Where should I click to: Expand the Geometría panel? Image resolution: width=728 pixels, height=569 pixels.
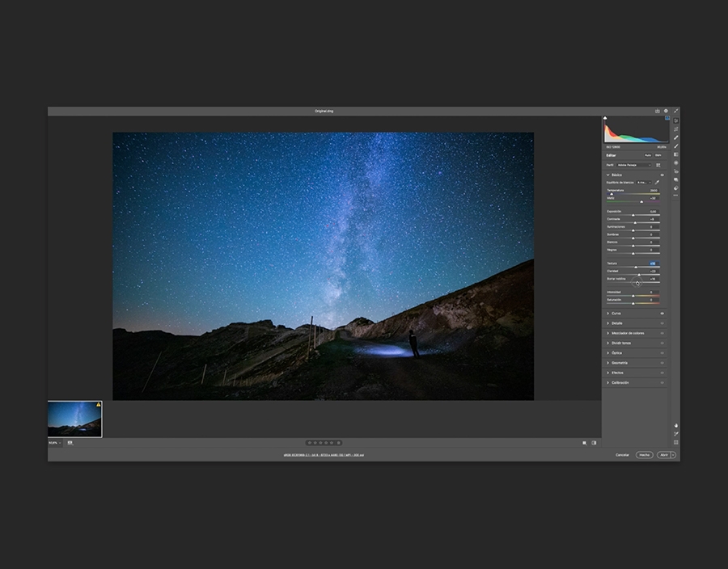[x=607, y=363]
